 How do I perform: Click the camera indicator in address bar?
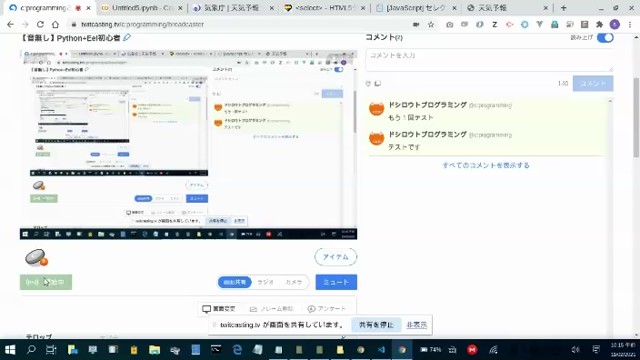(x=416, y=24)
